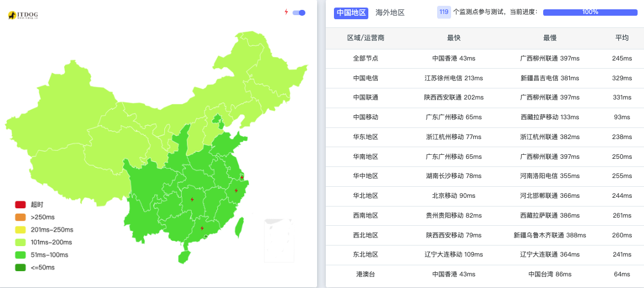This screenshot has height=288, width=644.
Task: Click the lightning marker in Hunan province
Action: tap(192, 200)
